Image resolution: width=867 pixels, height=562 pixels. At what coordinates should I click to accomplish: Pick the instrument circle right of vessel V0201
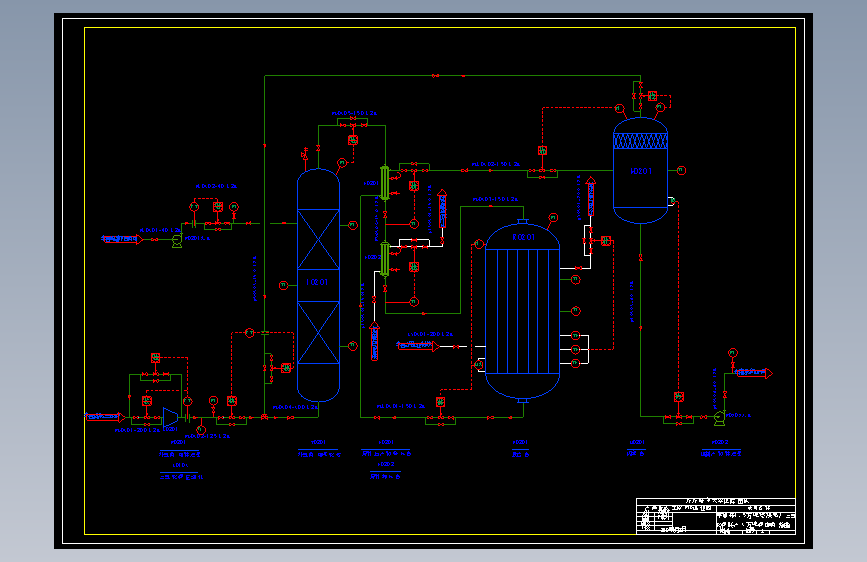[x=682, y=170]
